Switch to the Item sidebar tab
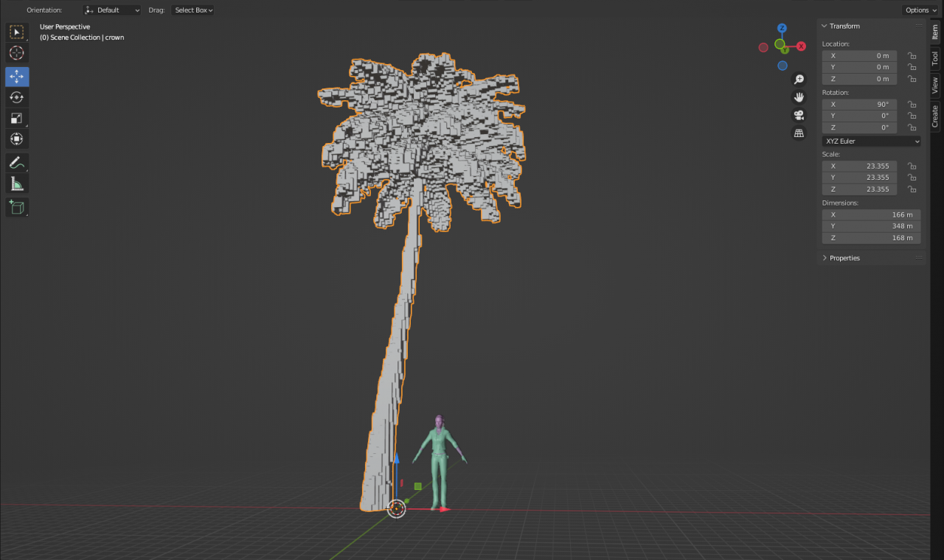This screenshot has width=944, height=560. (935, 32)
